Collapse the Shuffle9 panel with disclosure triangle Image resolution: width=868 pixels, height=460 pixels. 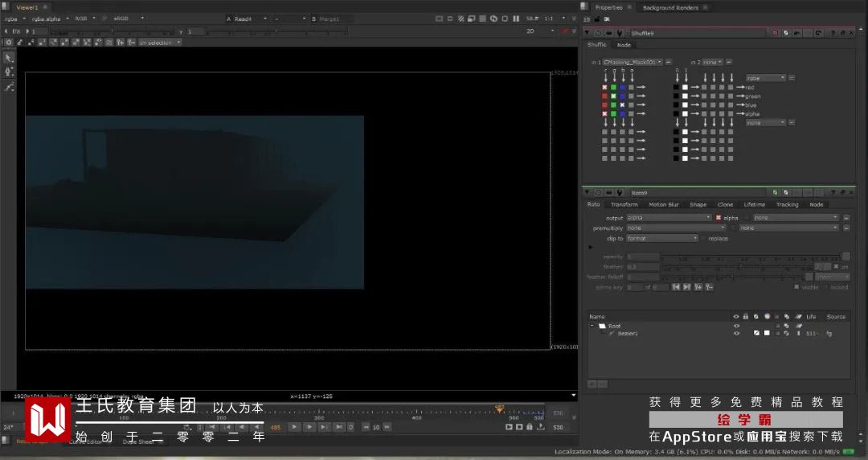point(587,33)
